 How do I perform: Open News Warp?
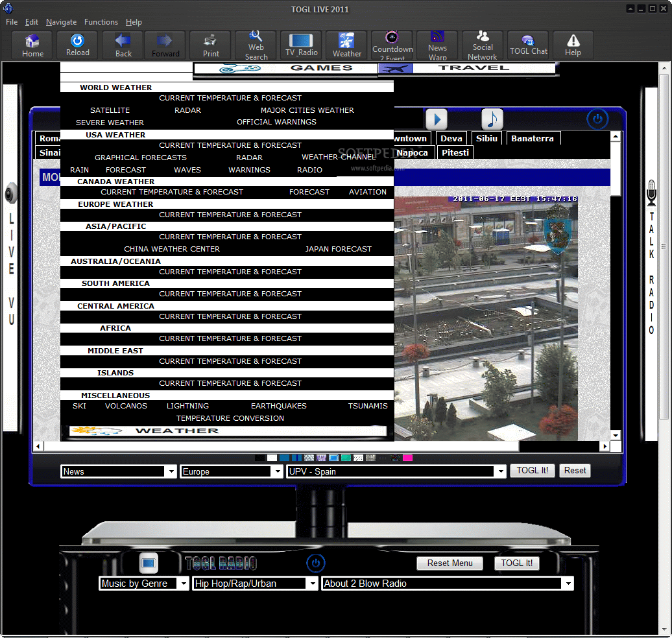click(437, 45)
